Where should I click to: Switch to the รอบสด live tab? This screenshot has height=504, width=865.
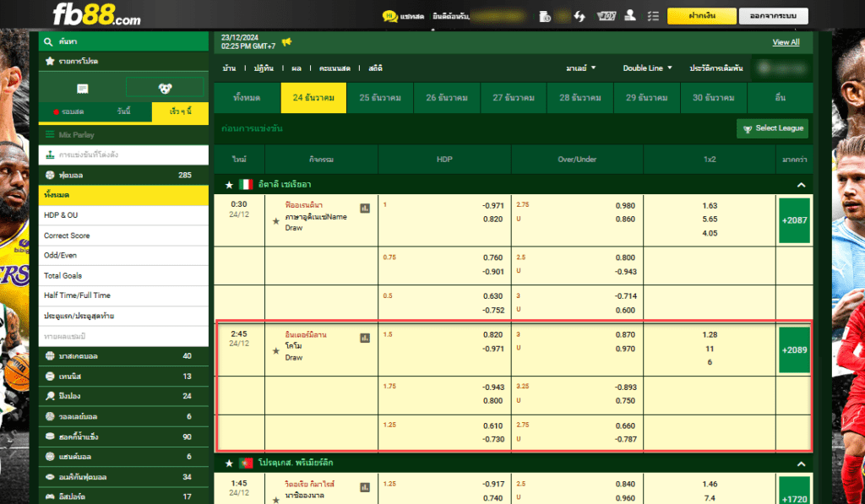click(x=69, y=111)
